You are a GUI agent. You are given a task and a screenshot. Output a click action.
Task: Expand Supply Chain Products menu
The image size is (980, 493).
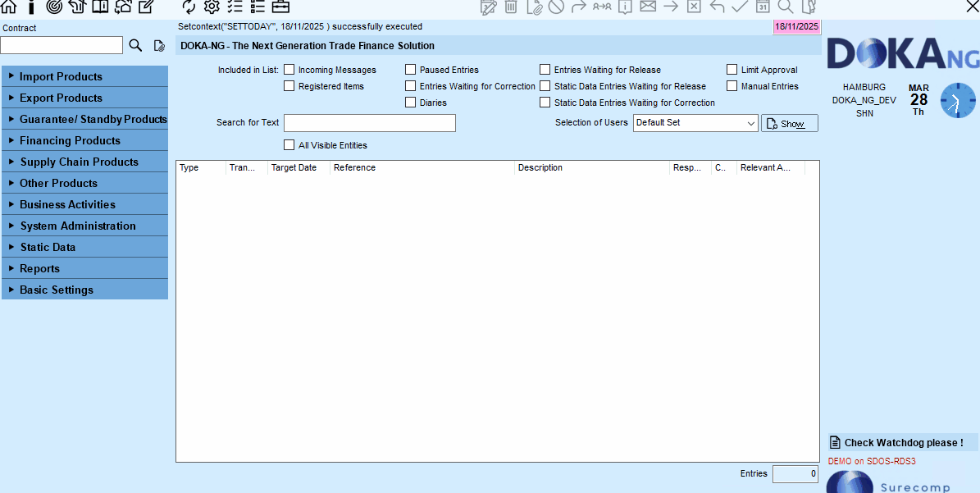click(x=84, y=162)
